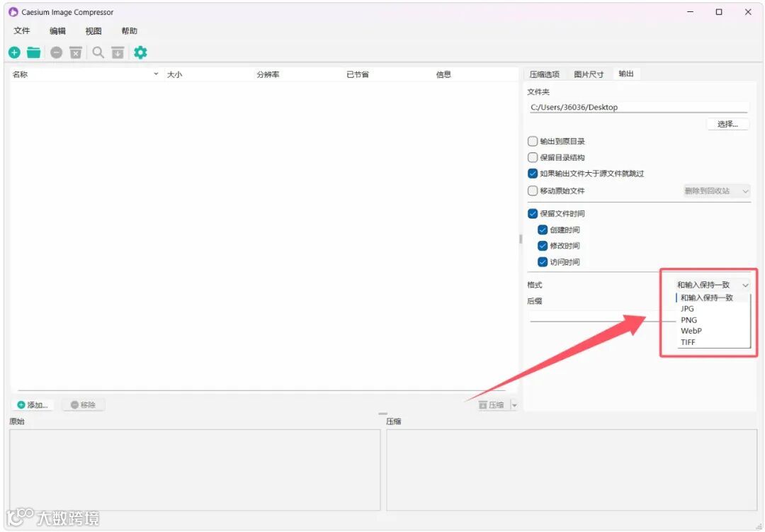The image size is (765, 532).
Task: Uncheck 创建时间 checkbox
Action: pos(543,230)
